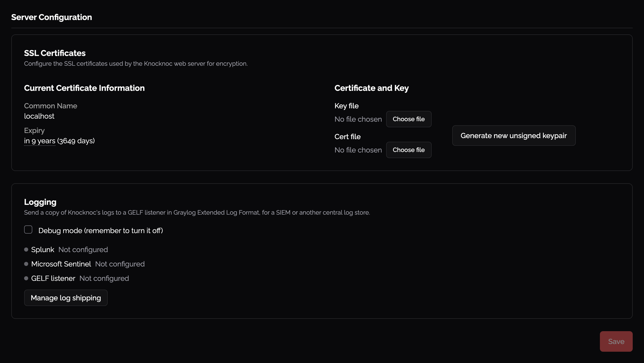
Task: Select the 'localhost' common name value
Action: 39,116
